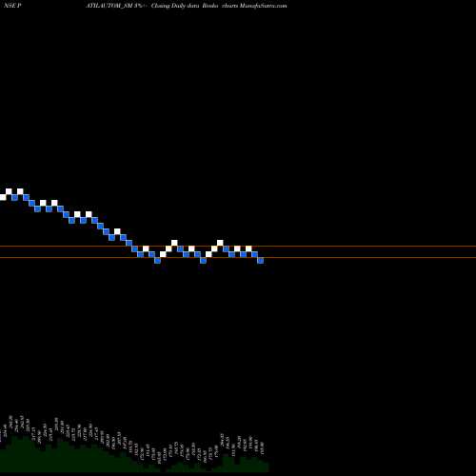Click the "Closing Daily data" caption
The height and width of the screenshot is (476, 476).
[175, 6]
